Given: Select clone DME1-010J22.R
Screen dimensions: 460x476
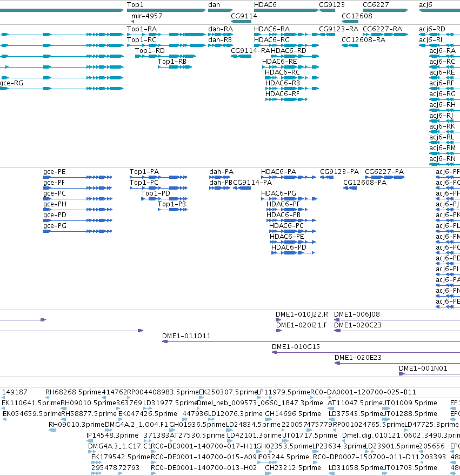Looking at the screenshot, I should click(x=278, y=320).
